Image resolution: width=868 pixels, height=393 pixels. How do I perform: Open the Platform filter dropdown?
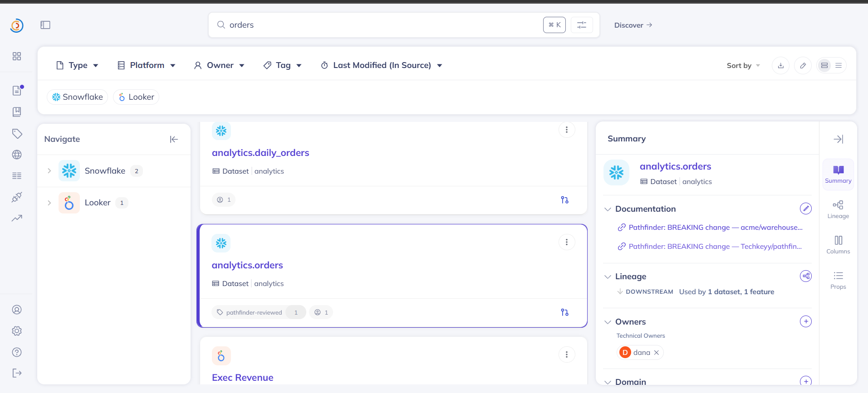(x=147, y=65)
